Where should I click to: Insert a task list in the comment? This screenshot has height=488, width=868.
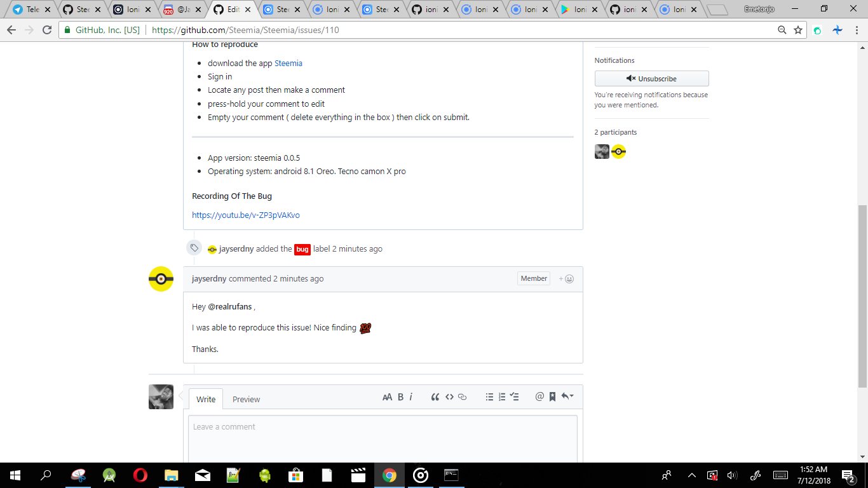coord(515,397)
